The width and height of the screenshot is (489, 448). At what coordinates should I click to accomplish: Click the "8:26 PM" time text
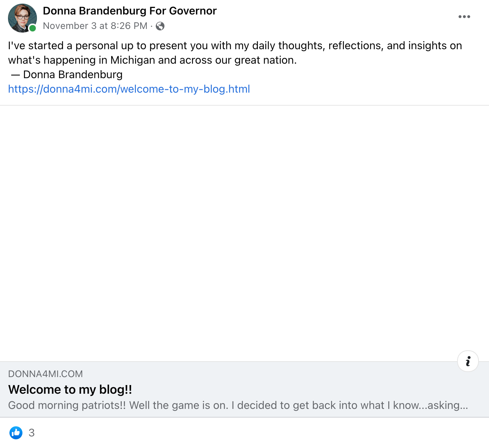pyautogui.click(x=129, y=26)
